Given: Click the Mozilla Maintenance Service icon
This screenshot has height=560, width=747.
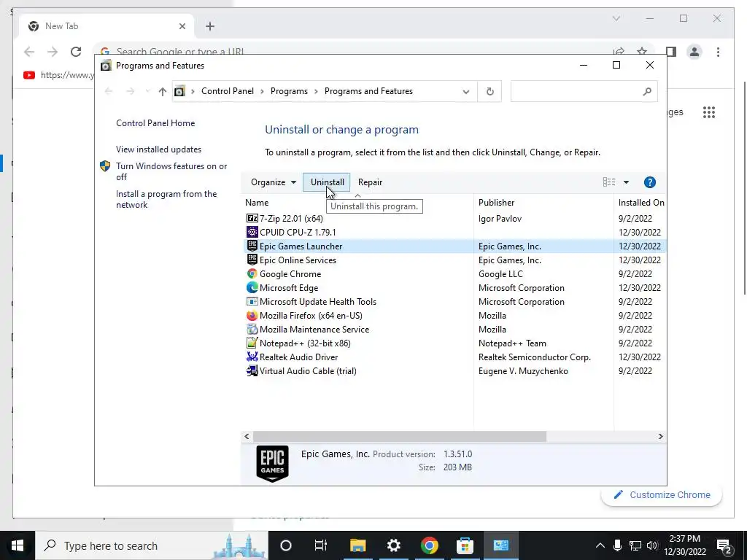Looking at the screenshot, I should click(x=252, y=329).
